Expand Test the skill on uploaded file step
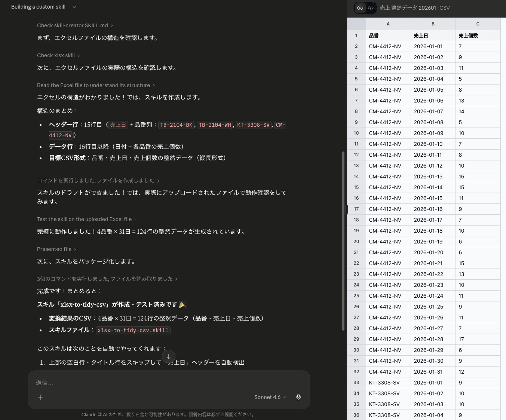 coord(86,219)
